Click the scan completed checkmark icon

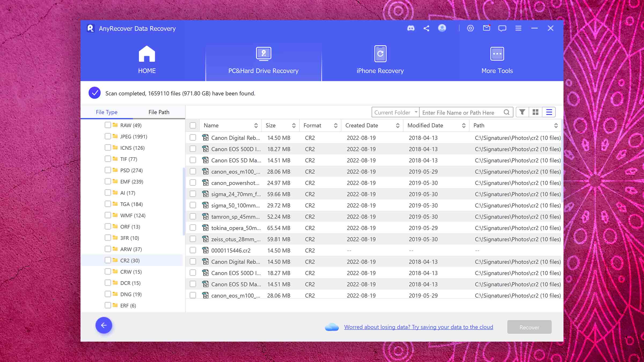click(x=94, y=93)
